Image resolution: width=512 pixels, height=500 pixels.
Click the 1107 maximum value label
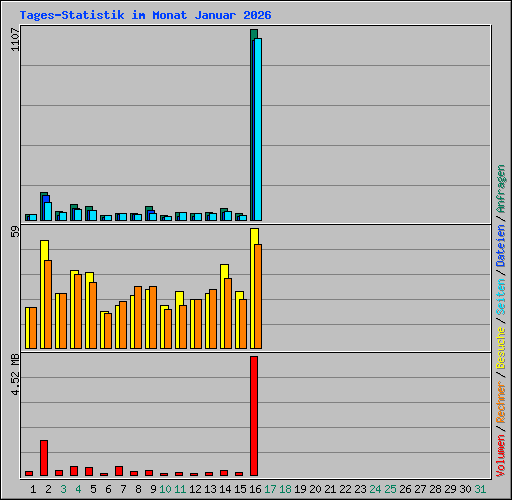[x=15, y=40]
